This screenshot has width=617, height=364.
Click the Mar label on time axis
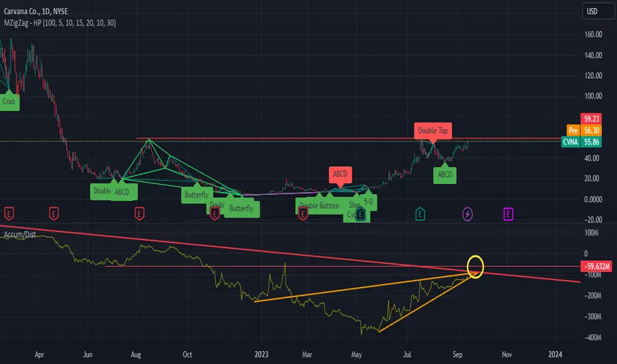(307, 355)
